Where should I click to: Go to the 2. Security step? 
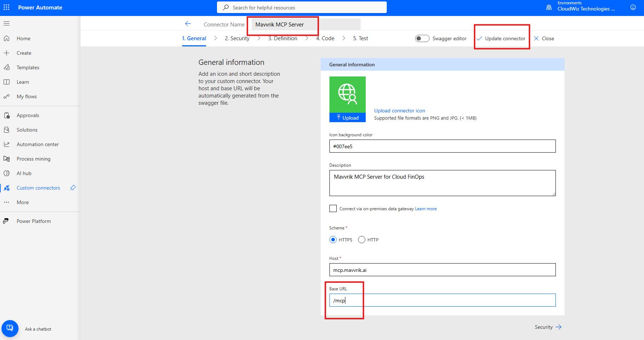pos(237,38)
